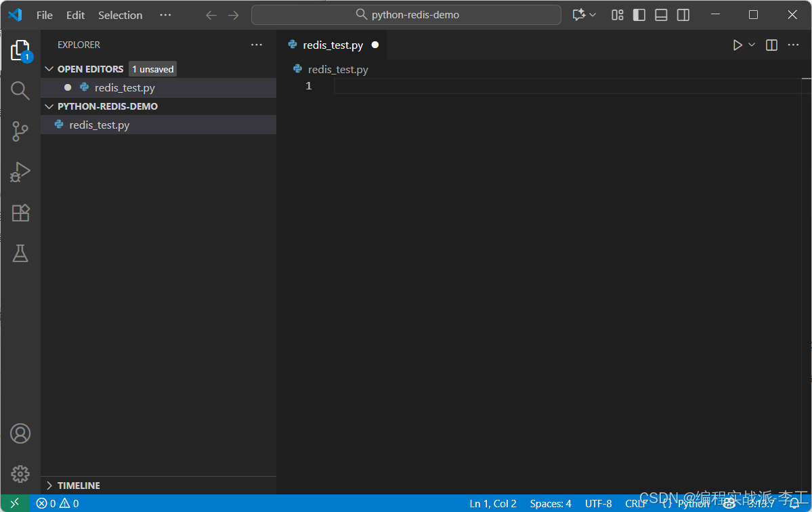Select the redis_test.py editor tab
Screen dimensions: 812x512
coord(333,45)
